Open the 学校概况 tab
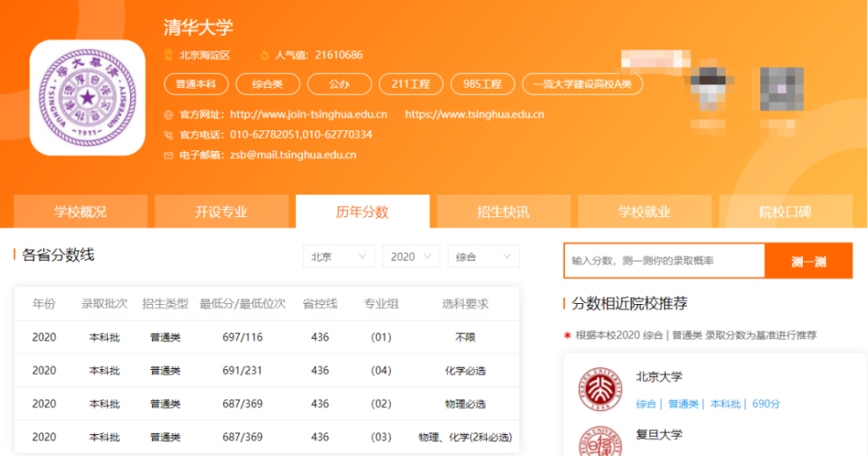The width and height of the screenshot is (868, 456). (x=80, y=212)
